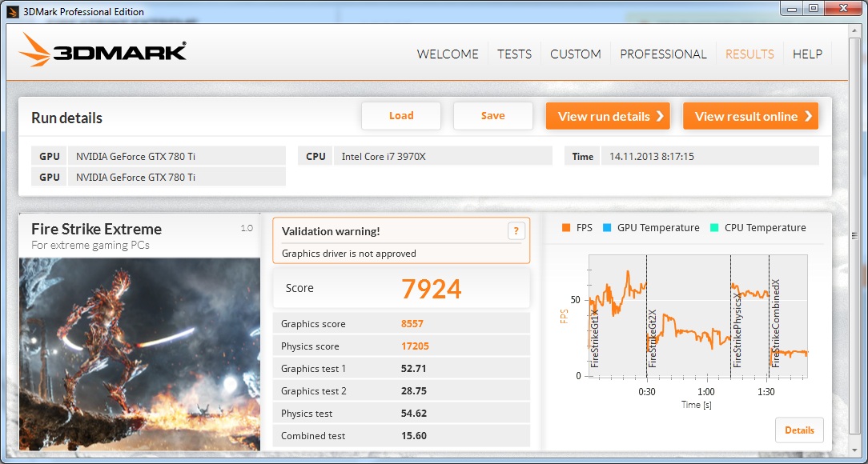Go to the CUSTOM tab
The image size is (868, 464).
tap(575, 54)
